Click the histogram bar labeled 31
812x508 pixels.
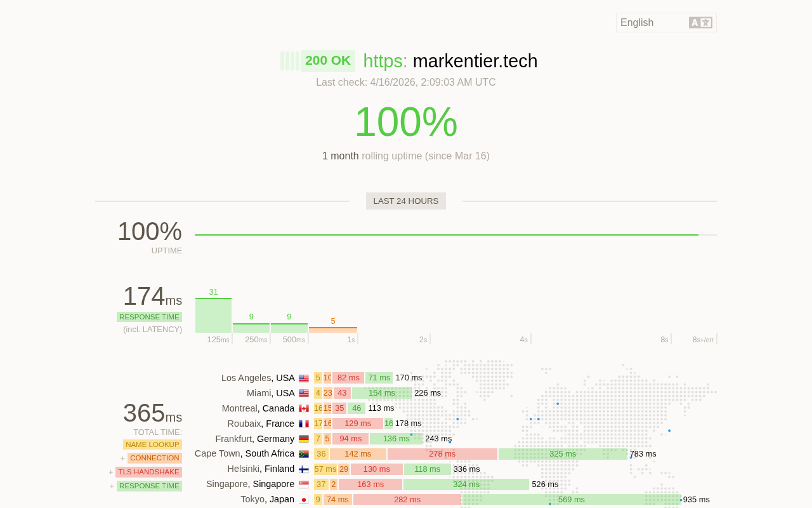213,315
